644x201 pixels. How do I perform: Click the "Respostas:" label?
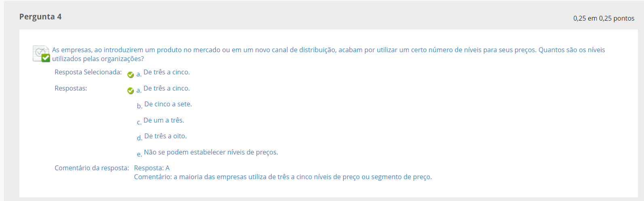point(71,88)
